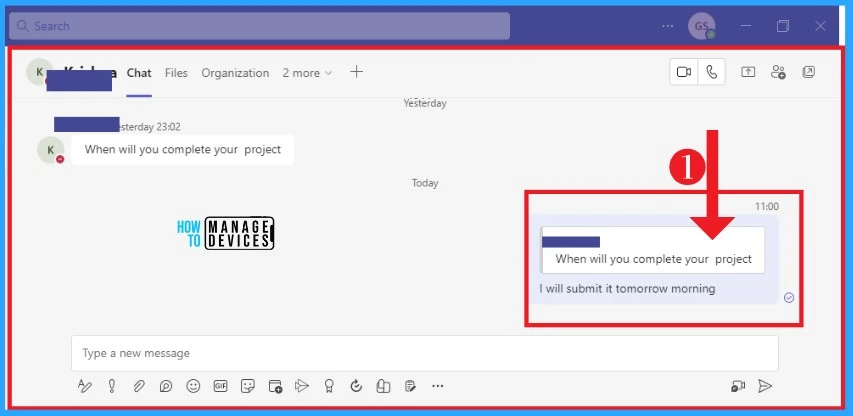This screenshot has height=416, width=853.
Task: Open Settings and more in title bar
Action: coord(667,26)
